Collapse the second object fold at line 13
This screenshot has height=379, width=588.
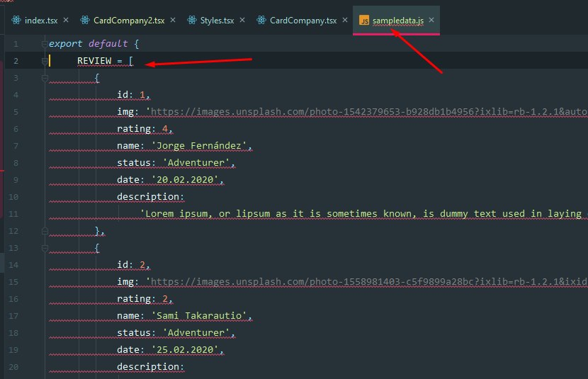tap(45, 248)
